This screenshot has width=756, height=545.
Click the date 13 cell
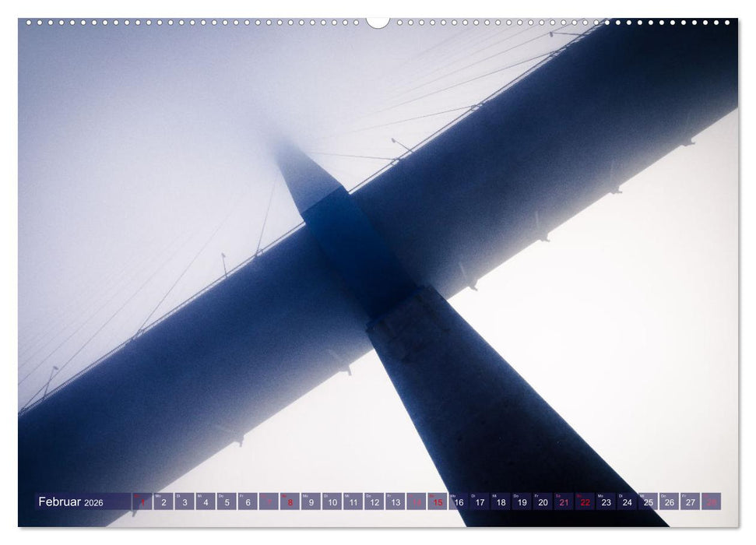click(x=396, y=502)
